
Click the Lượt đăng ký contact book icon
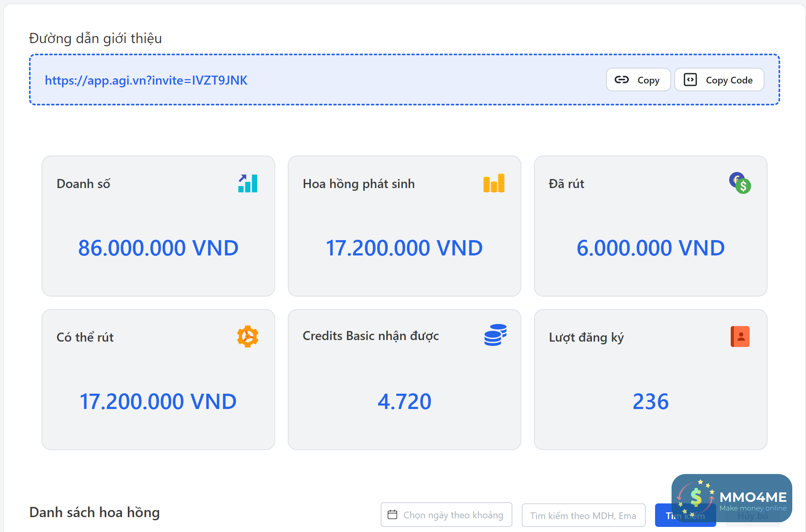pos(740,337)
